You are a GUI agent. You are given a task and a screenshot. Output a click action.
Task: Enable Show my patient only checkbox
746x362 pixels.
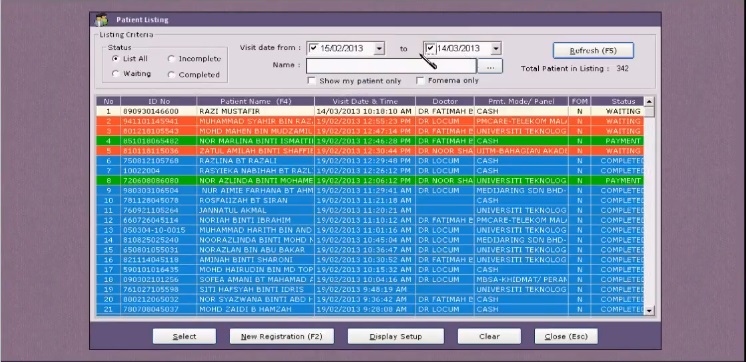tap(312, 81)
